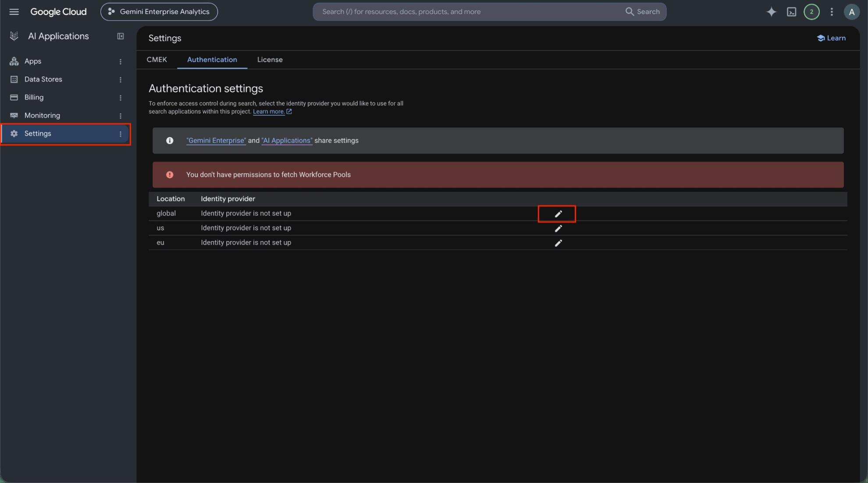Open the more options menu beside Monitoring

click(x=121, y=116)
